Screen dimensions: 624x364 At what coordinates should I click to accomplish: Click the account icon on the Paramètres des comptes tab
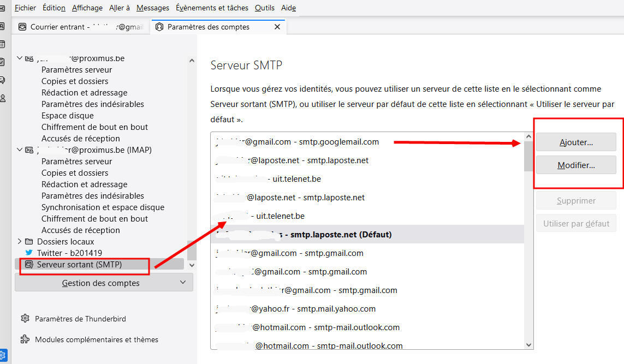(x=159, y=27)
